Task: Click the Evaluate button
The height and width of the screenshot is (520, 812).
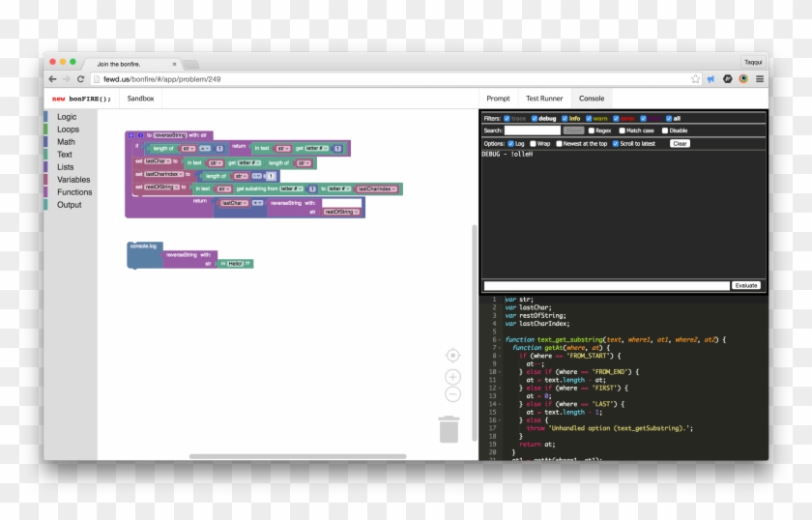Action: coord(745,285)
